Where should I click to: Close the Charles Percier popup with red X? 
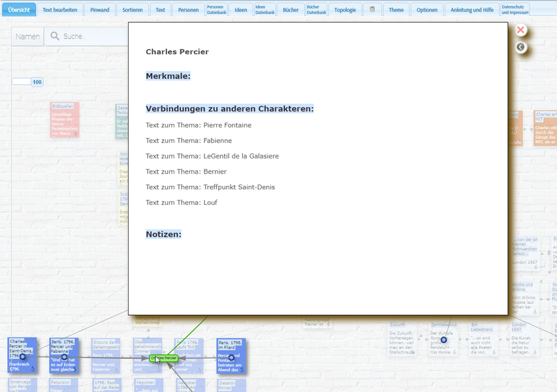click(520, 30)
